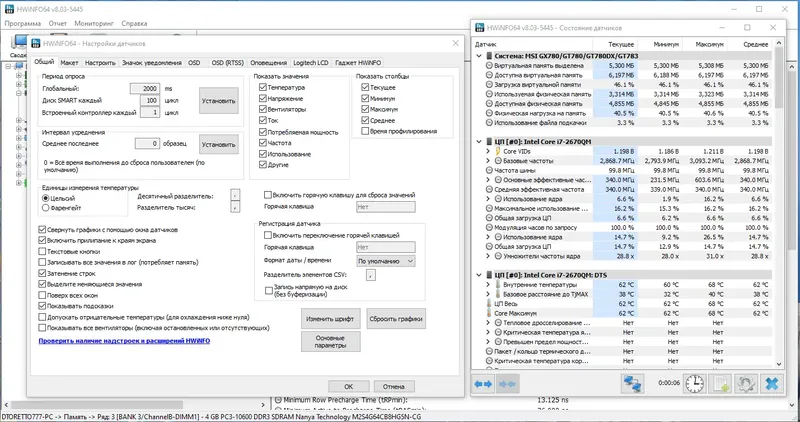The height and width of the screenshot is (422, 800).
Task: Click the clock icon beside Средняя эффективная частота
Action: [490, 189]
